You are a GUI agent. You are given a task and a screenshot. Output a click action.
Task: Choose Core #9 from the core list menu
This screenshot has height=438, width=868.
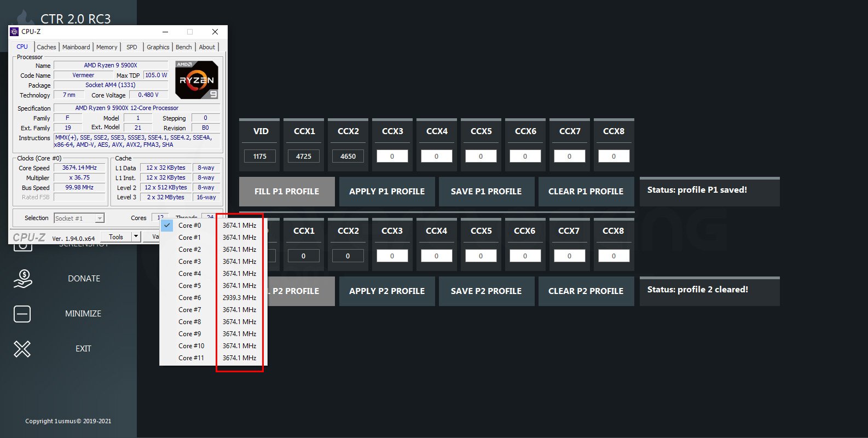tap(213, 334)
